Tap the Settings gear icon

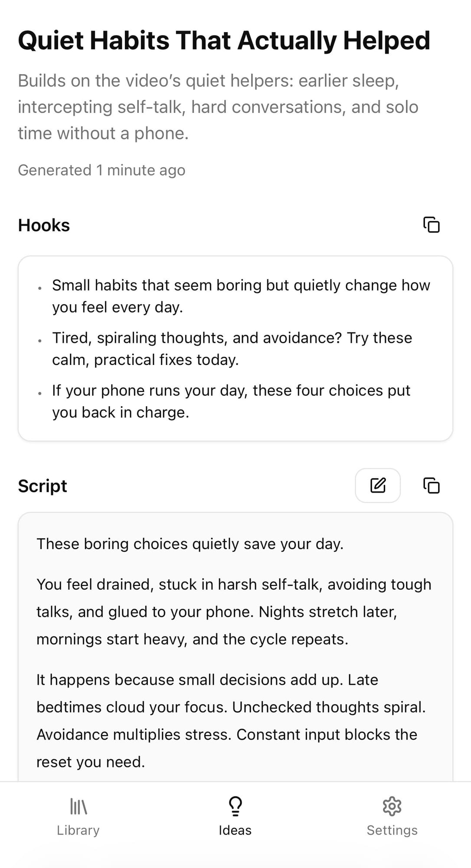coord(392,806)
